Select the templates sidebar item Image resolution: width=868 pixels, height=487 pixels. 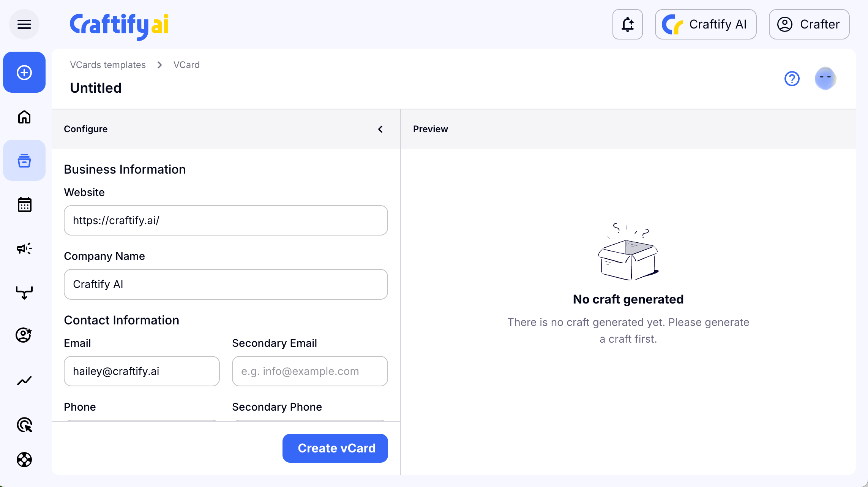tap(24, 160)
